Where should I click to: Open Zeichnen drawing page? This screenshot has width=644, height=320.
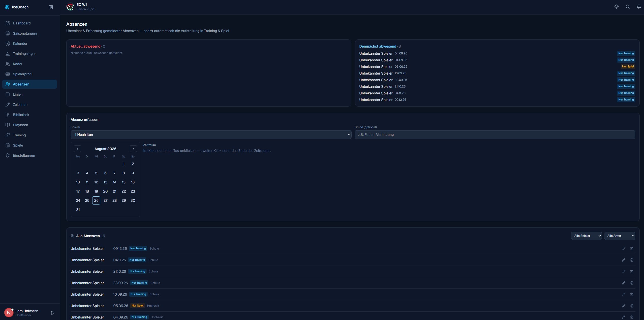click(29, 105)
